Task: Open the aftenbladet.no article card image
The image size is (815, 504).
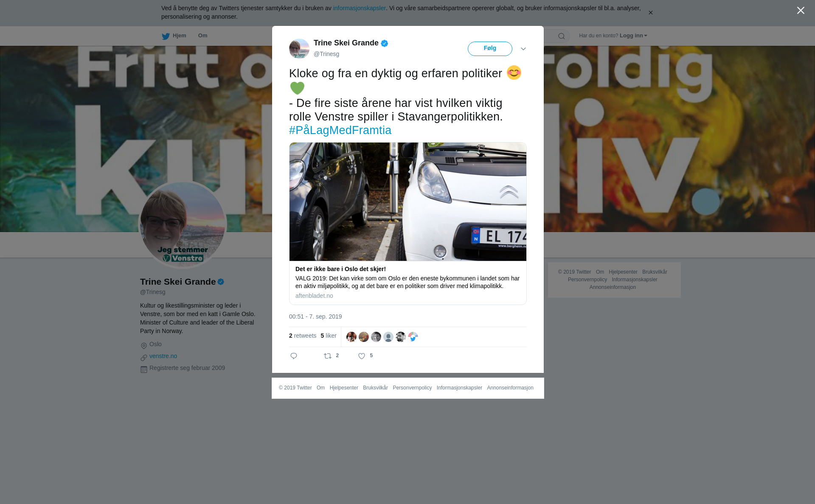Action: pos(408,202)
